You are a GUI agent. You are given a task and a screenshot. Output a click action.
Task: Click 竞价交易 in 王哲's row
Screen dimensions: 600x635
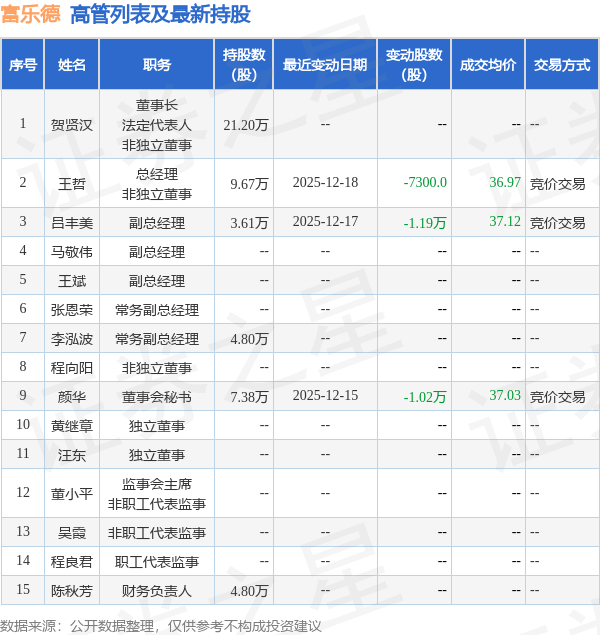click(557, 184)
